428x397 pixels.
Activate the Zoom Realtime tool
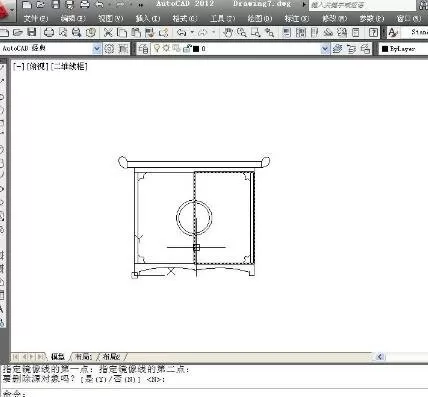242,32
